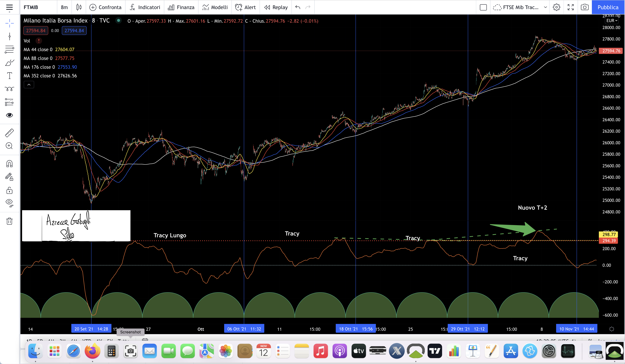Select the MA 44 close indicator legend
The width and height of the screenshot is (625, 364).
click(49, 50)
